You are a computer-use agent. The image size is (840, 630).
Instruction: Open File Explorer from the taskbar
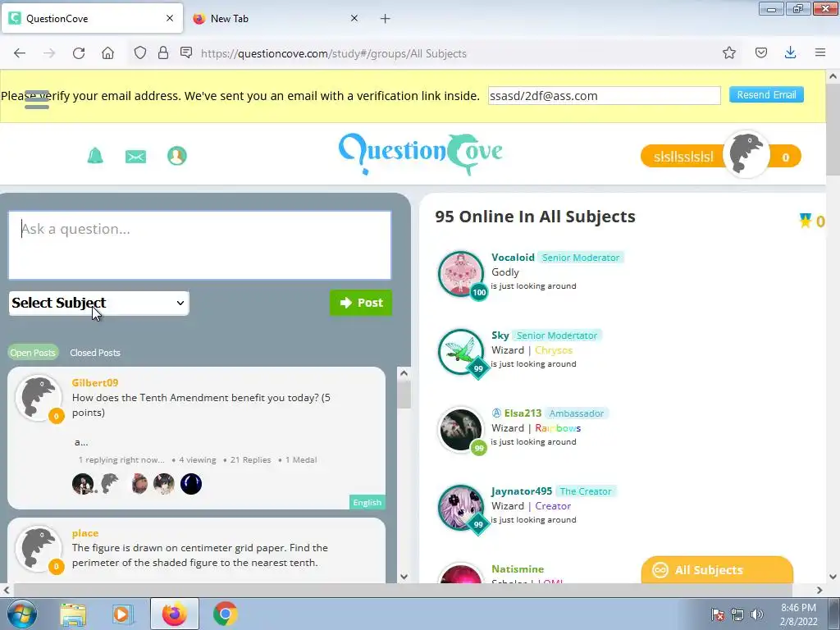(x=73, y=614)
